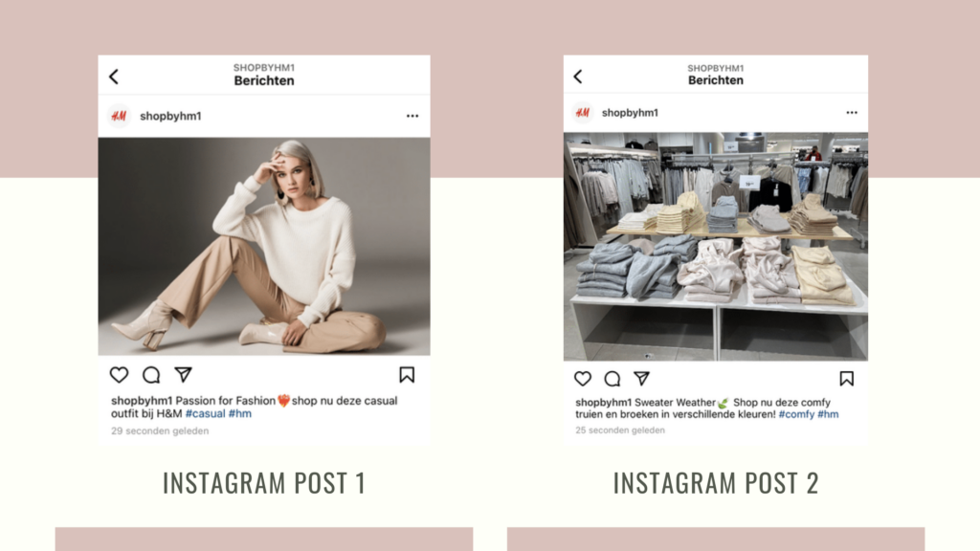The width and height of the screenshot is (980, 551).
Task: Open the folded sweaters store photo
Action: (x=716, y=246)
